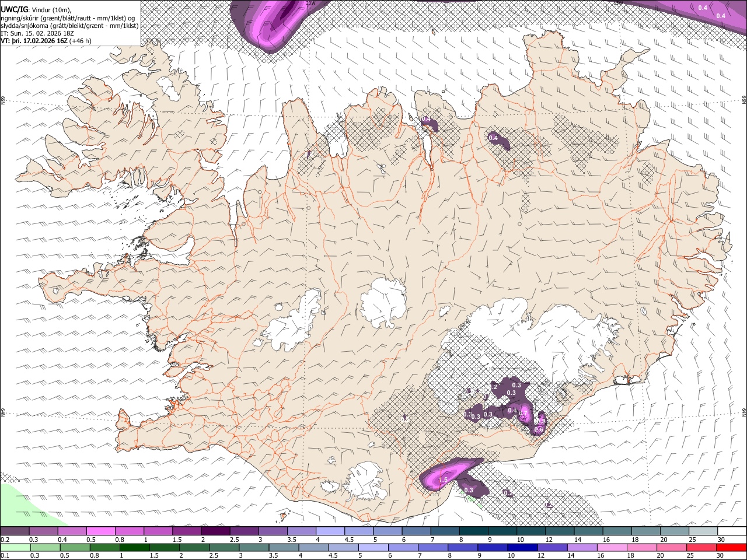
Task: Click the bottom legend swatch between 7 and 8
Action: pyautogui.click(x=433, y=547)
